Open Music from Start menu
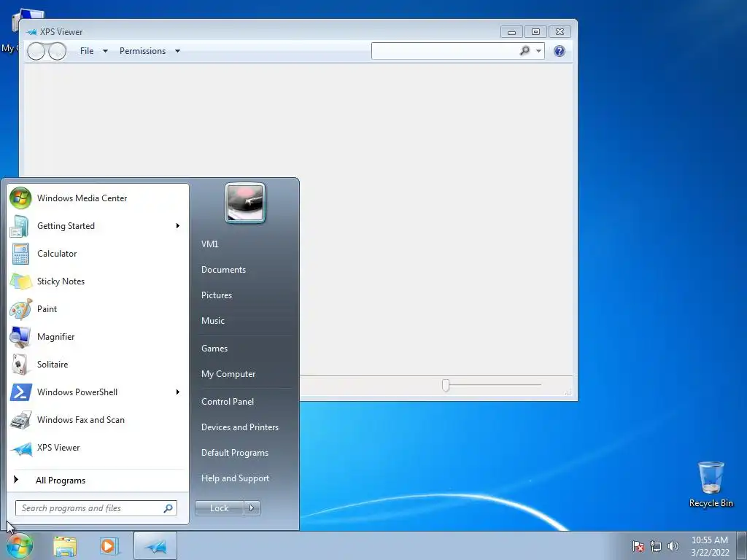This screenshot has height=560, width=747. pos(213,321)
